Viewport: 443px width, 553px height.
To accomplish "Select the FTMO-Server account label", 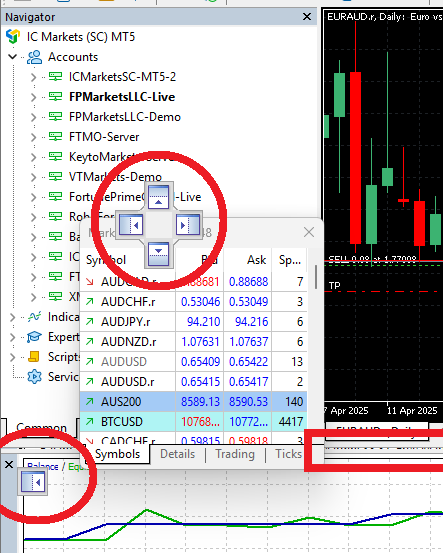I will point(104,137).
